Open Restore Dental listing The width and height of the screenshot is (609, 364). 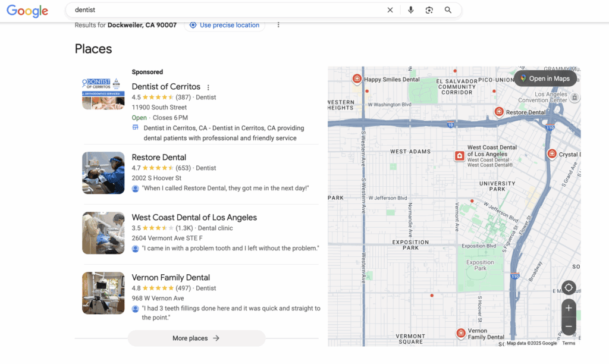coord(159,158)
